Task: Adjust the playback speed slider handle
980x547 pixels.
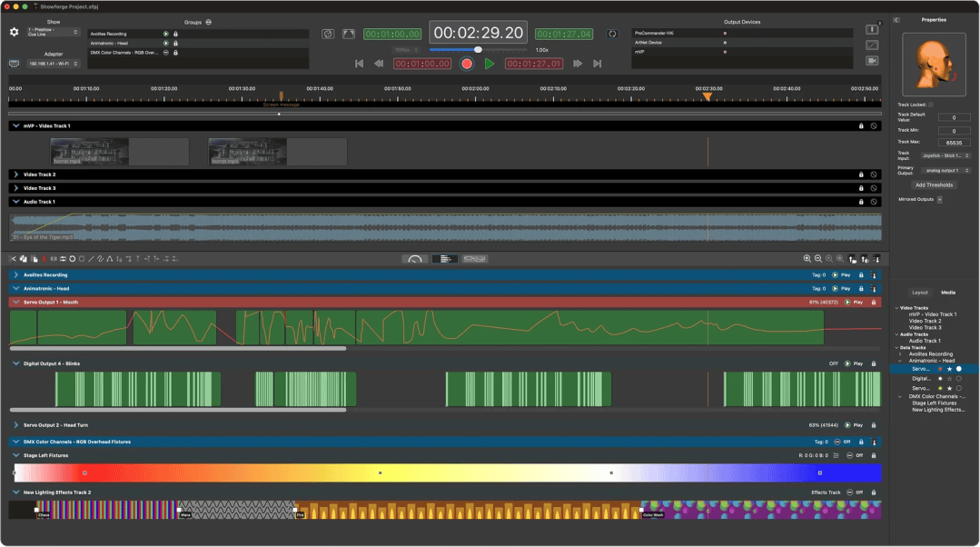Action: point(478,49)
